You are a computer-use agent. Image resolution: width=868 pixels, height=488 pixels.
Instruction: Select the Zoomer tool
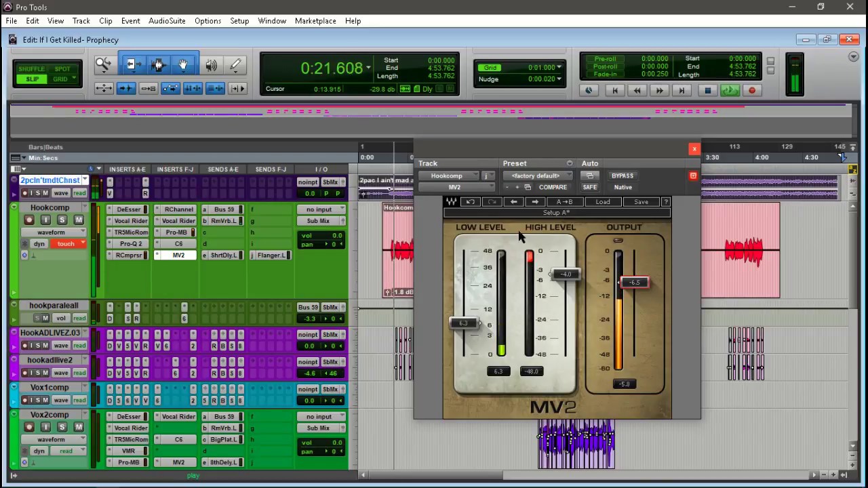(x=104, y=65)
